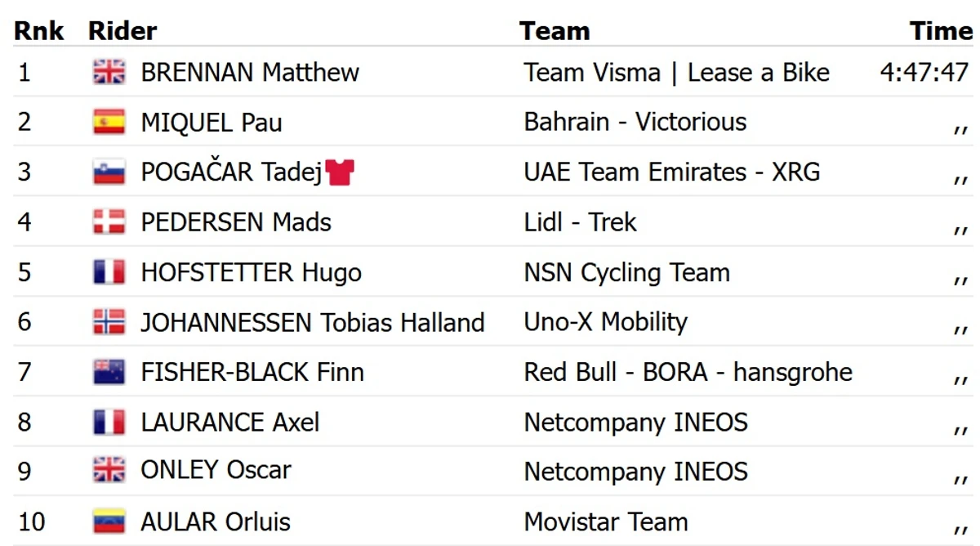This screenshot has height=546, width=980.
Task: Click the red leader jersey icon by POGAČAR
Action: (340, 172)
